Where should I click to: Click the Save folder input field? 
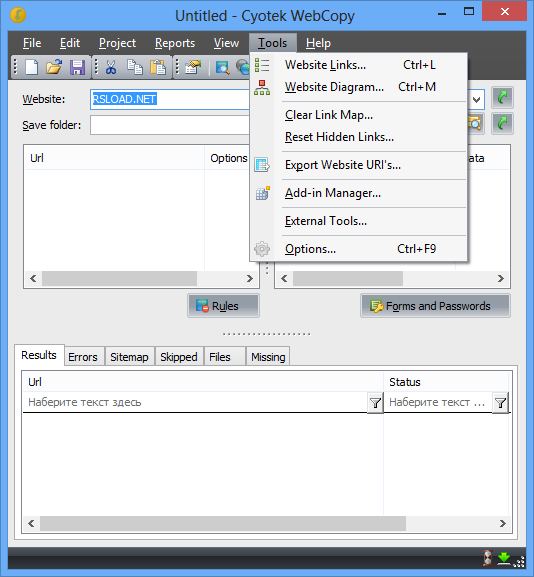(x=170, y=125)
